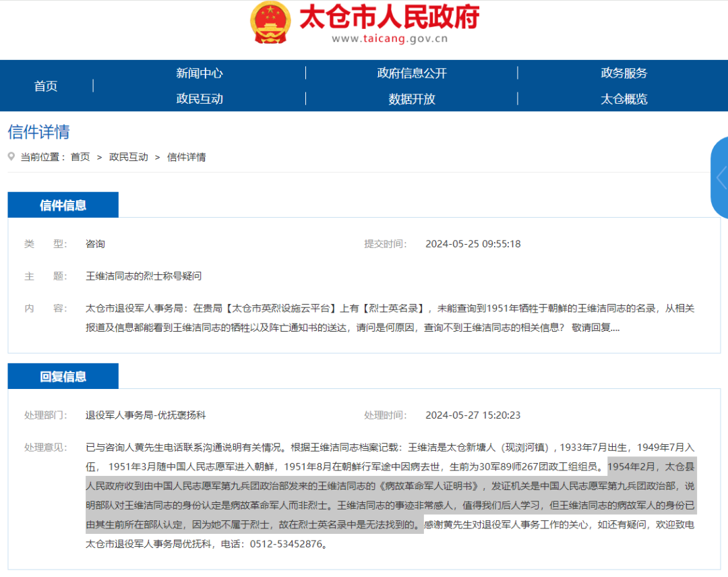Expand the blue side panel arrow

(x=721, y=178)
